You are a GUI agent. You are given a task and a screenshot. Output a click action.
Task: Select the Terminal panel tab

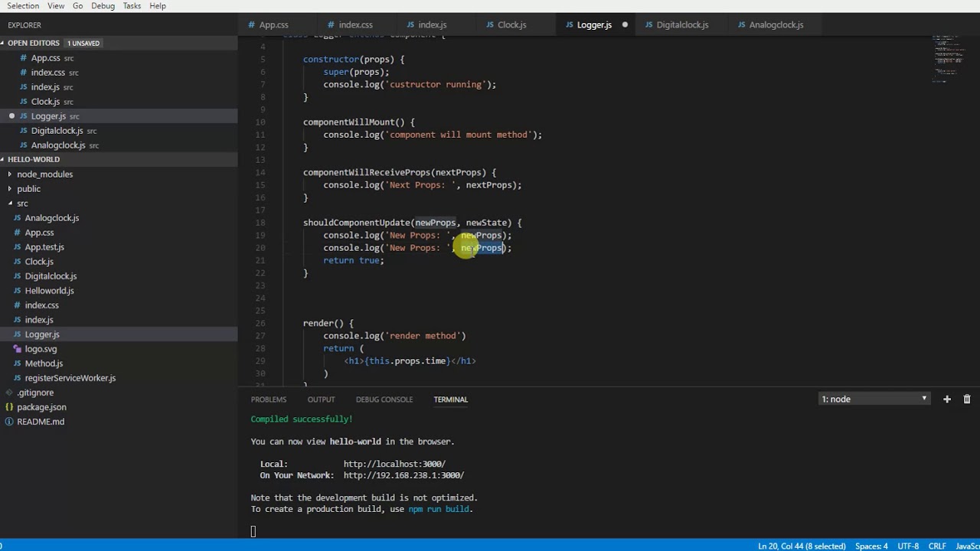point(450,399)
